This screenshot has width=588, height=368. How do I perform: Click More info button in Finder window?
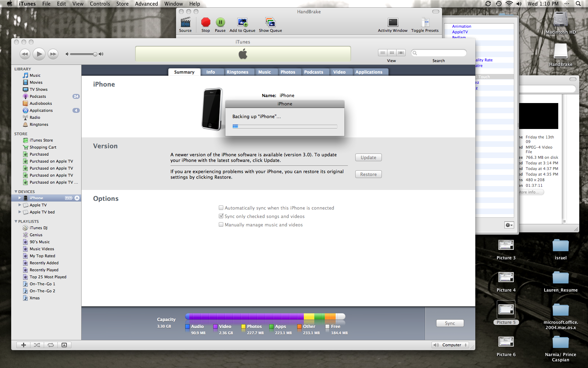(x=531, y=192)
